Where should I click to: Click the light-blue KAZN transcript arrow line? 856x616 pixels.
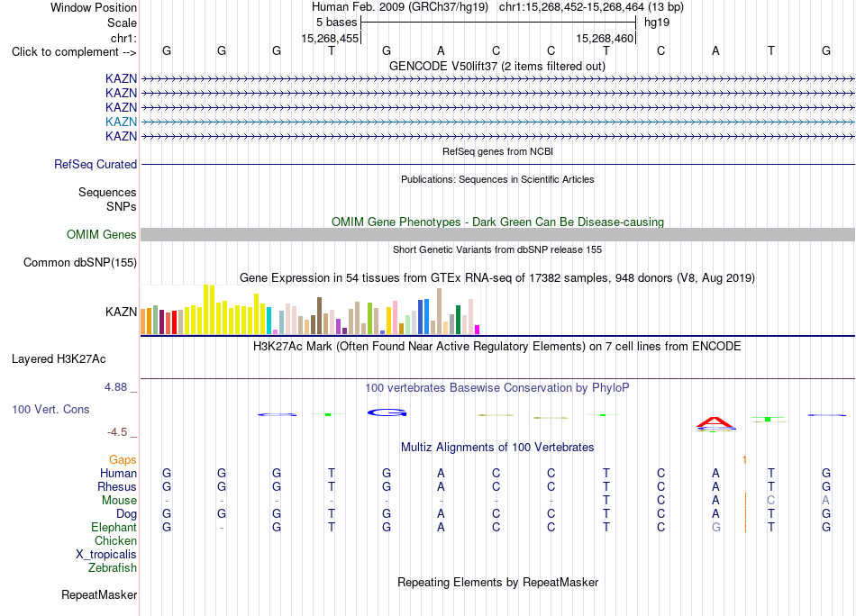[x=498, y=122]
